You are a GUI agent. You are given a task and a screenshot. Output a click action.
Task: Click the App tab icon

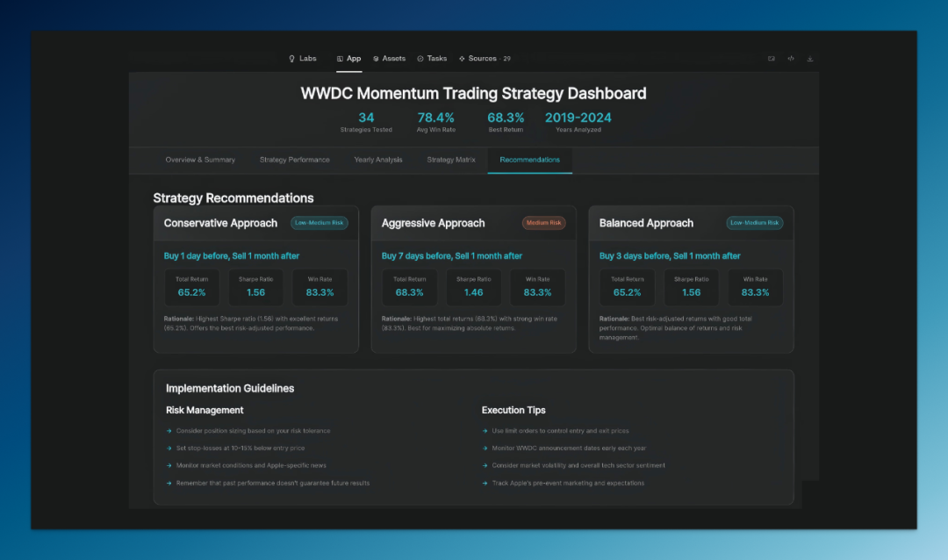pyautogui.click(x=340, y=59)
